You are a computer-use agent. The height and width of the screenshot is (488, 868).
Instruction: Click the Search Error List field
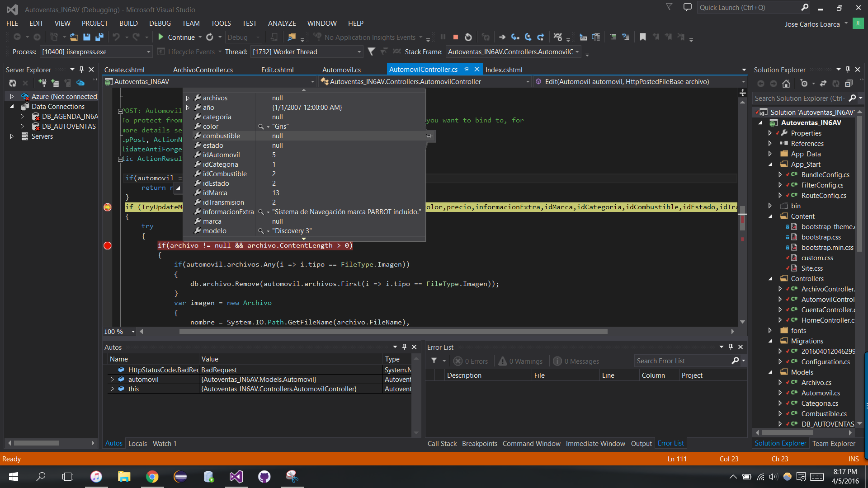coord(682,361)
